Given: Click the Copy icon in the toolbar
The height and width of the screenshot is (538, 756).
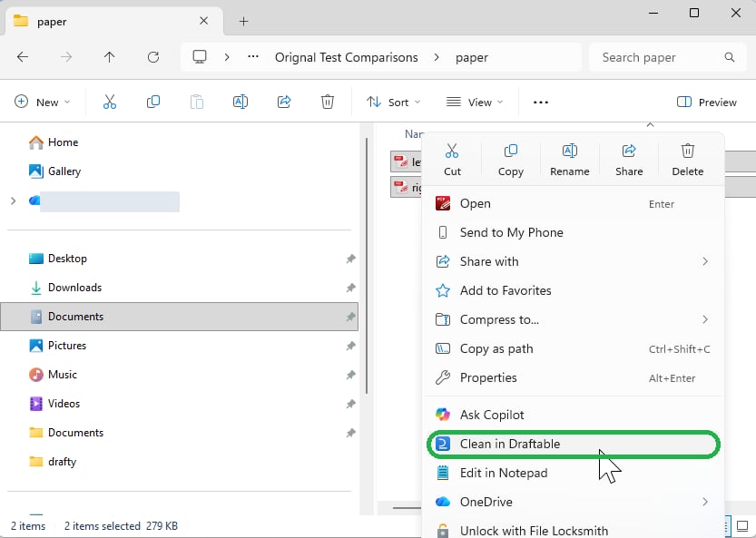Looking at the screenshot, I should click(x=153, y=103).
